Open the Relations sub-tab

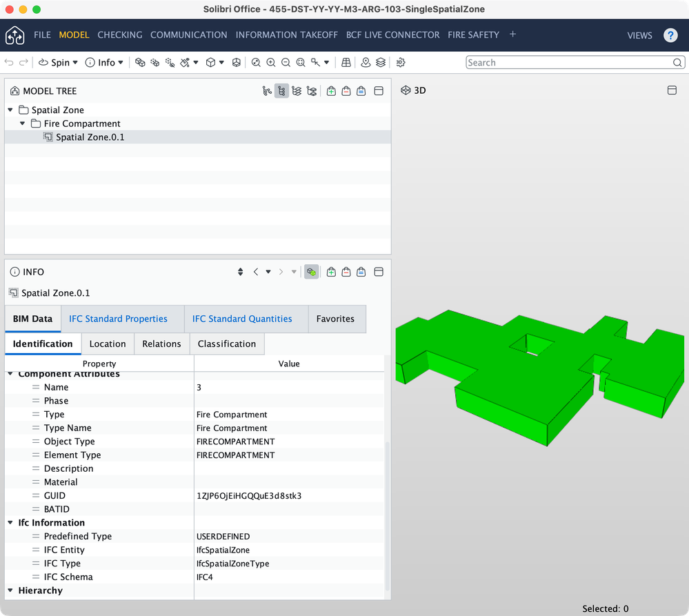tap(161, 344)
